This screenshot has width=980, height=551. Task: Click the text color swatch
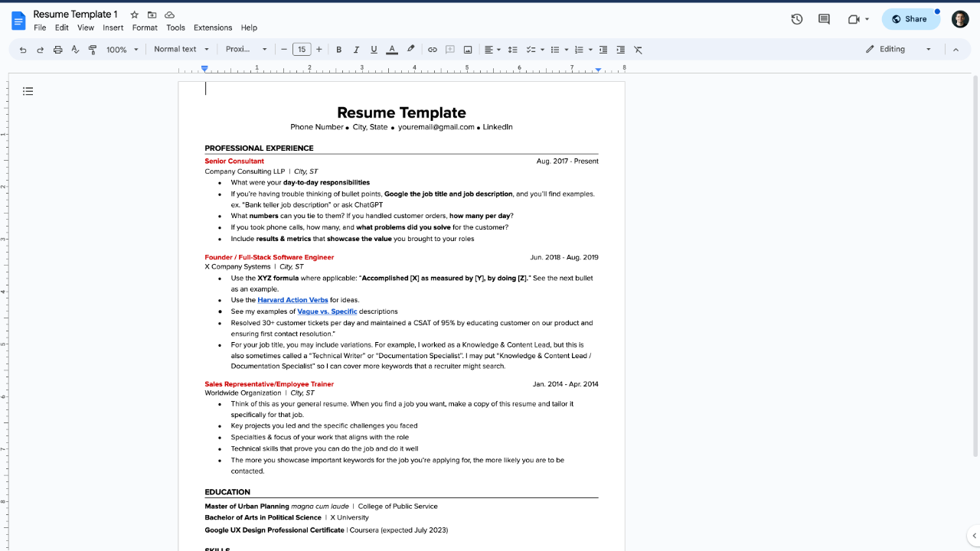click(x=392, y=49)
